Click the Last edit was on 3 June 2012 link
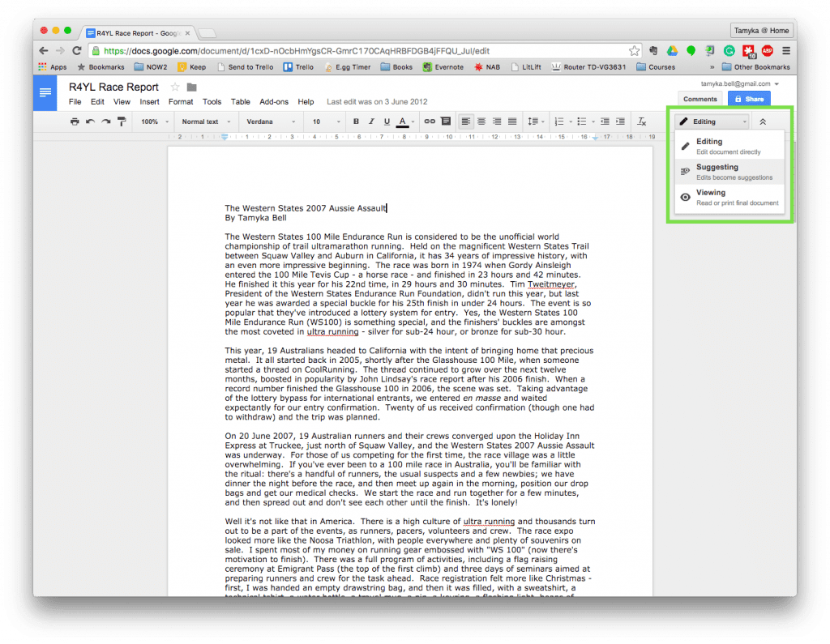 point(377,101)
